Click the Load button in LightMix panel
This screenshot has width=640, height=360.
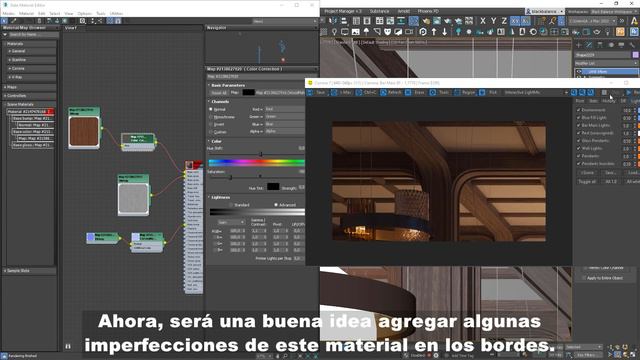633,173
